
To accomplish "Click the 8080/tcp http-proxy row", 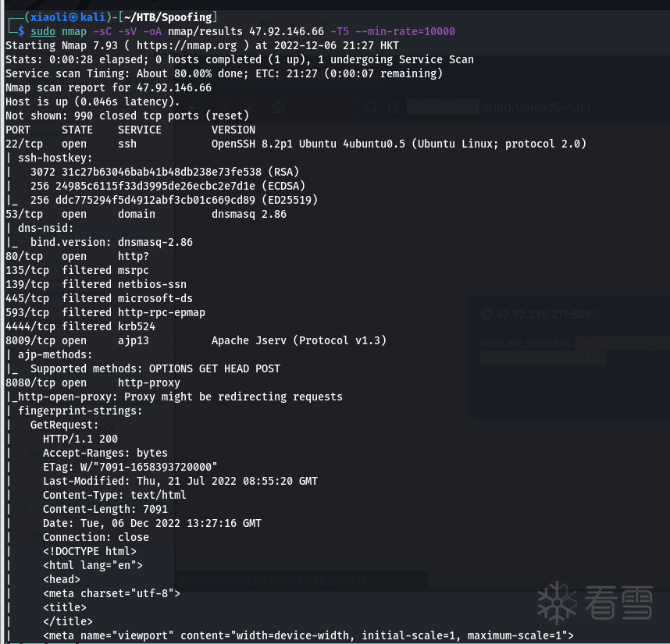I will [93, 382].
